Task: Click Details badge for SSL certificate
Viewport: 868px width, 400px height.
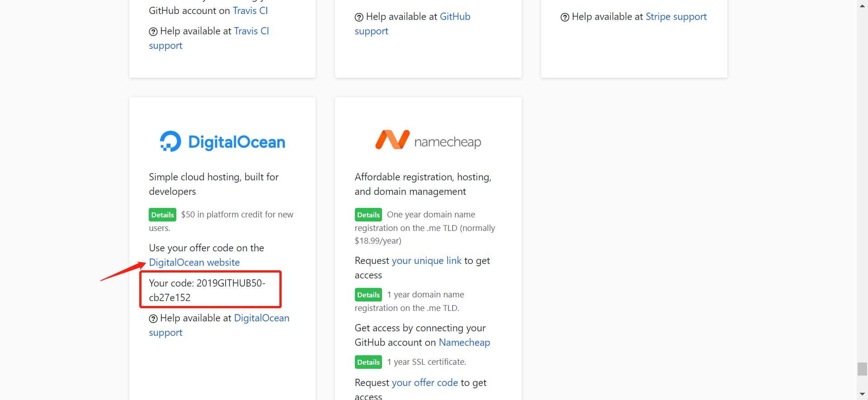Action: click(368, 362)
